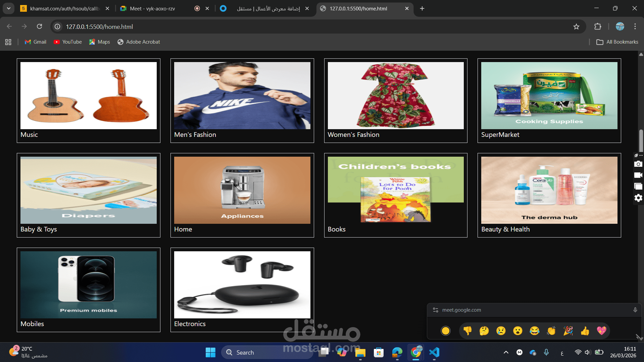Screen dimensions: 644x362
Task: Send the thumbs down reaction
Action: pos(467,330)
